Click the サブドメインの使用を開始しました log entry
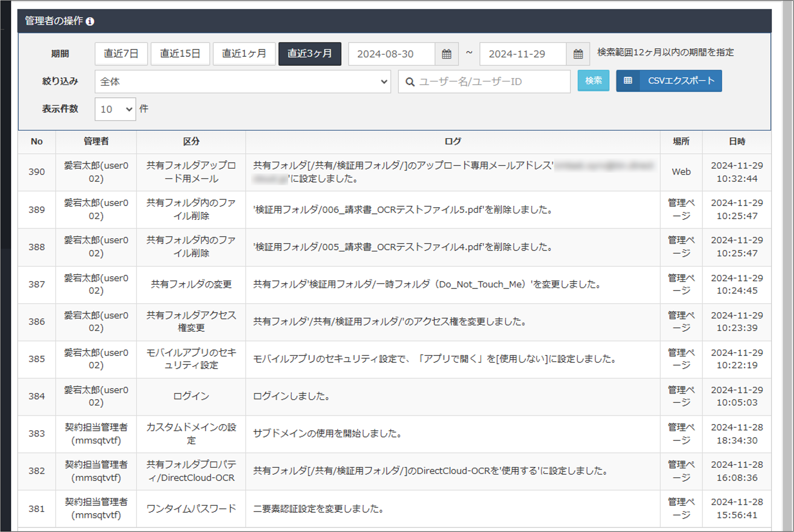The image size is (794, 532). tap(327, 433)
